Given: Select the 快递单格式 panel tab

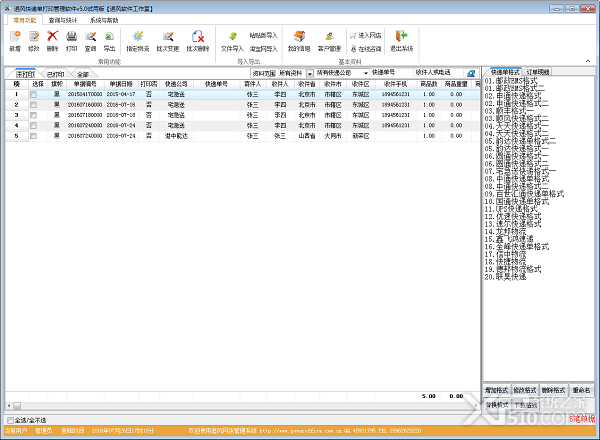Looking at the screenshot, I should [505, 72].
